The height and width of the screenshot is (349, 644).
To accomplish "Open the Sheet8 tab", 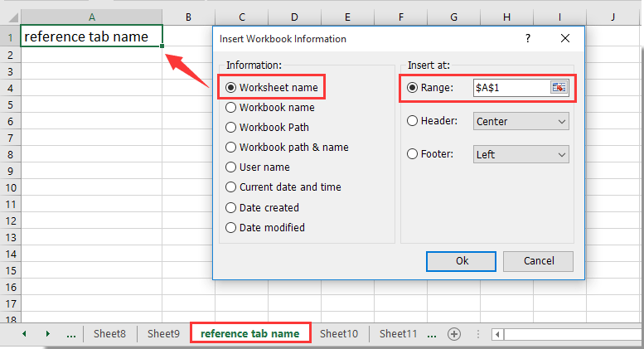I will pos(109,333).
